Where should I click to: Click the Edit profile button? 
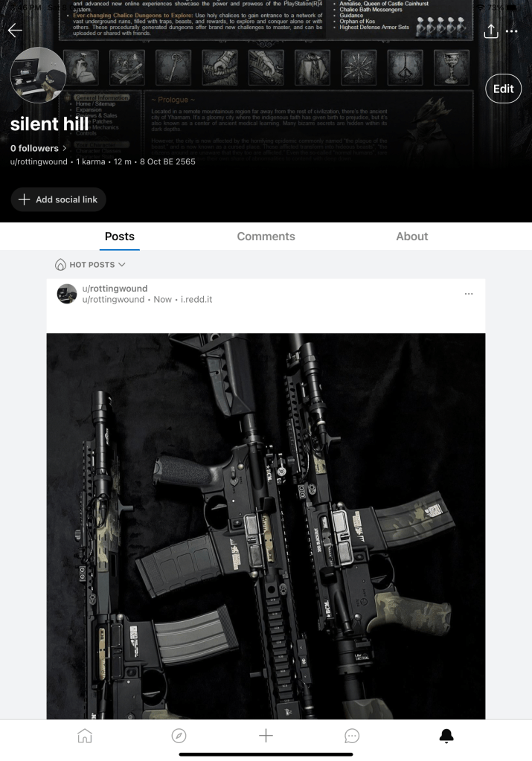[504, 89]
